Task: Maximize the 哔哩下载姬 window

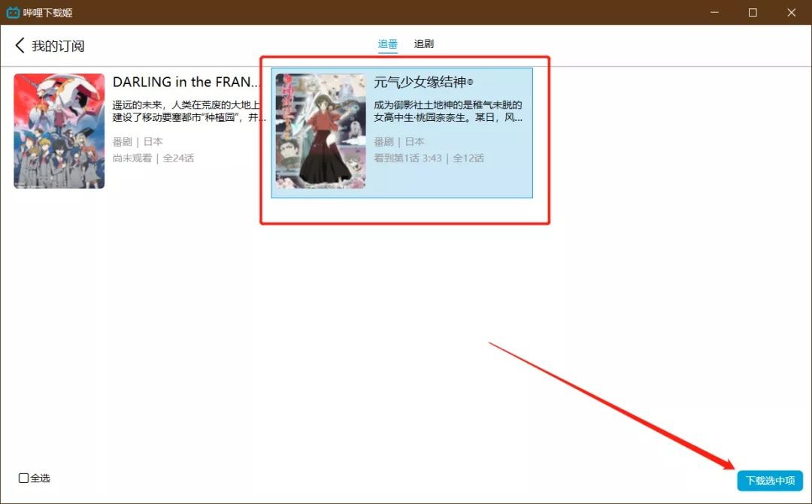Action: point(753,13)
